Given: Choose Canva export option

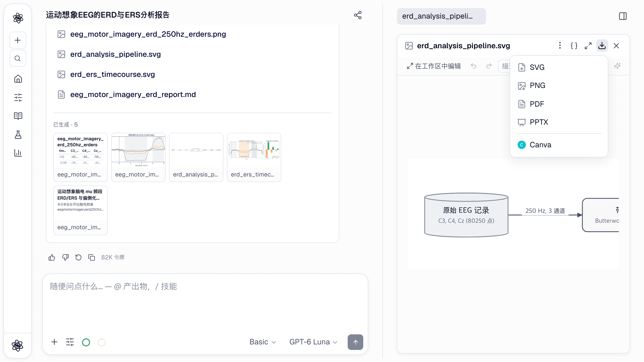Looking at the screenshot, I should click(559, 145).
